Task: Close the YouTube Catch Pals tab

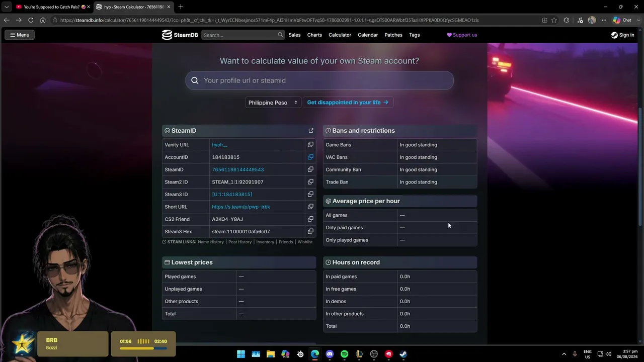Action: [x=88, y=7]
